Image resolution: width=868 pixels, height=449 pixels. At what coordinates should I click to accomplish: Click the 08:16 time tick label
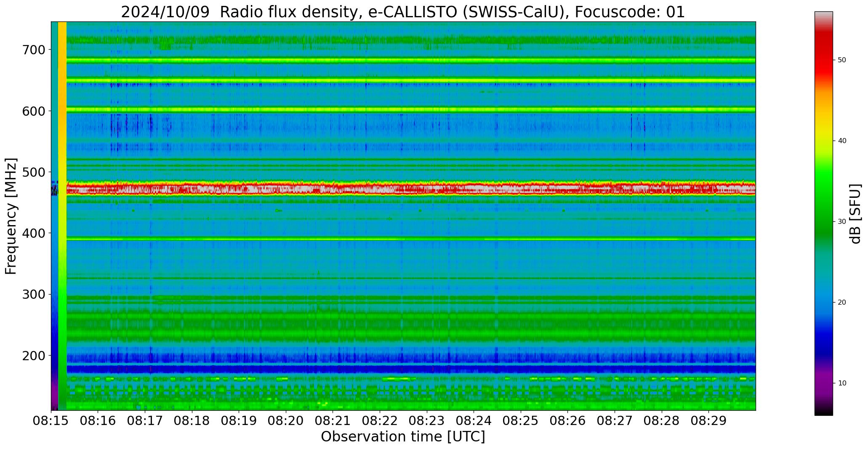tap(98, 421)
